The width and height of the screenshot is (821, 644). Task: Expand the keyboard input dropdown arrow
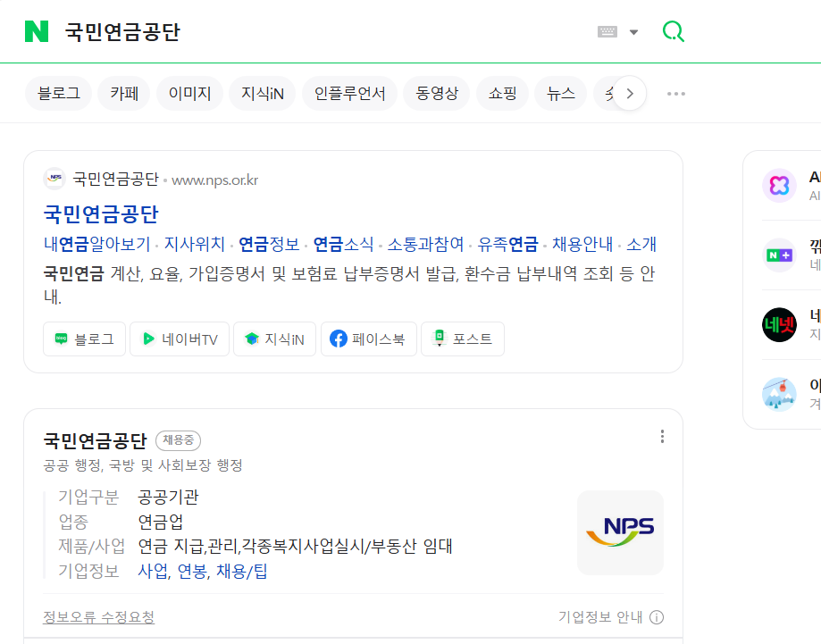coord(633,32)
